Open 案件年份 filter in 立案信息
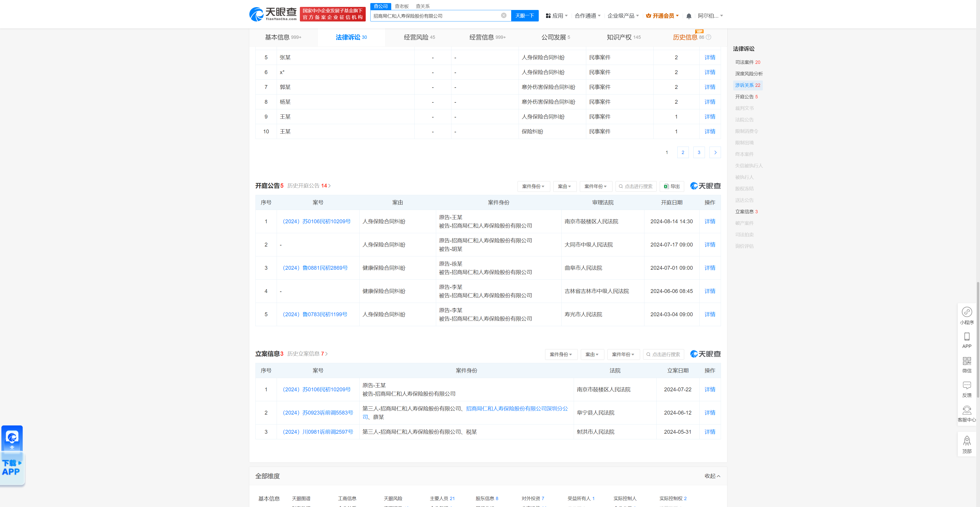The width and height of the screenshot is (980, 507). [623, 354]
